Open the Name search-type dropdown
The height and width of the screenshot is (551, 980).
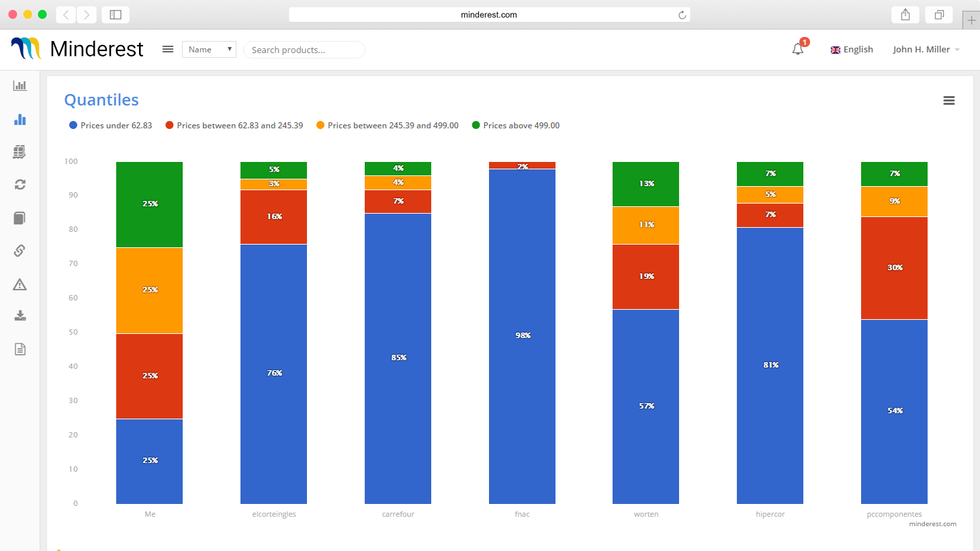tap(209, 49)
